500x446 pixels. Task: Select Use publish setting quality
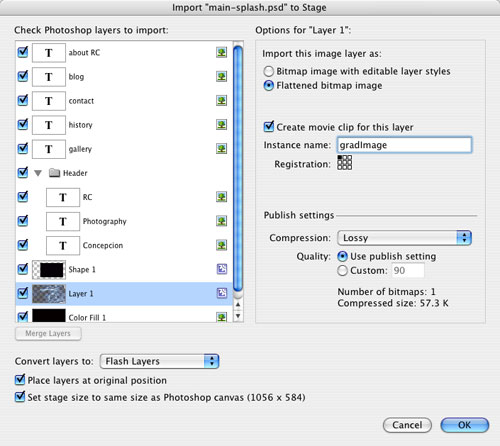click(342, 256)
